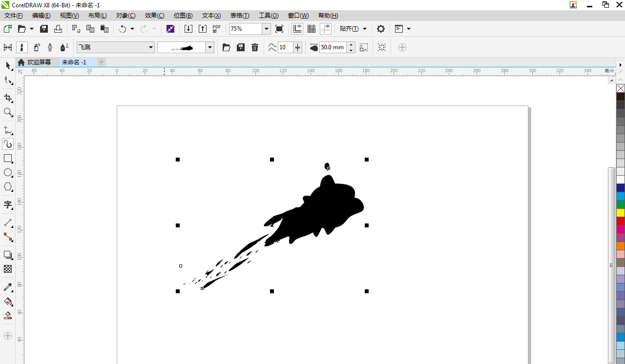The width and height of the screenshot is (625, 364).
Task: Delete the brush stroke with trash icon
Action: pos(255,47)
